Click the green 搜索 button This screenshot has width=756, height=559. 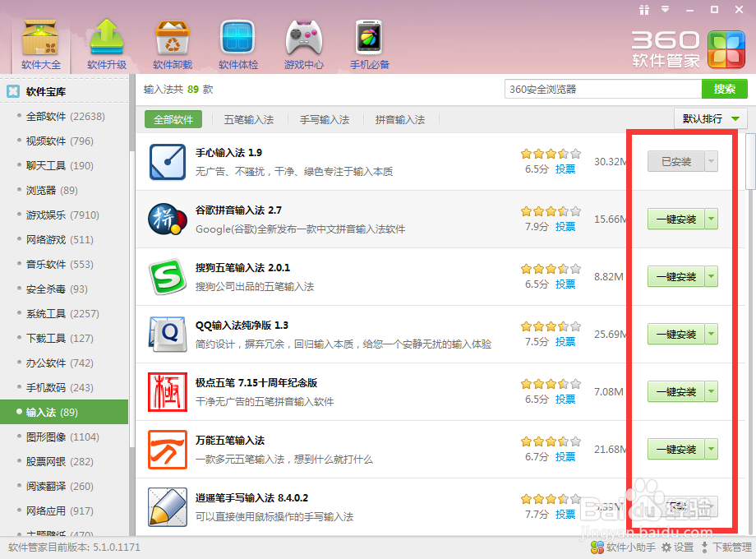pos(724,89)
